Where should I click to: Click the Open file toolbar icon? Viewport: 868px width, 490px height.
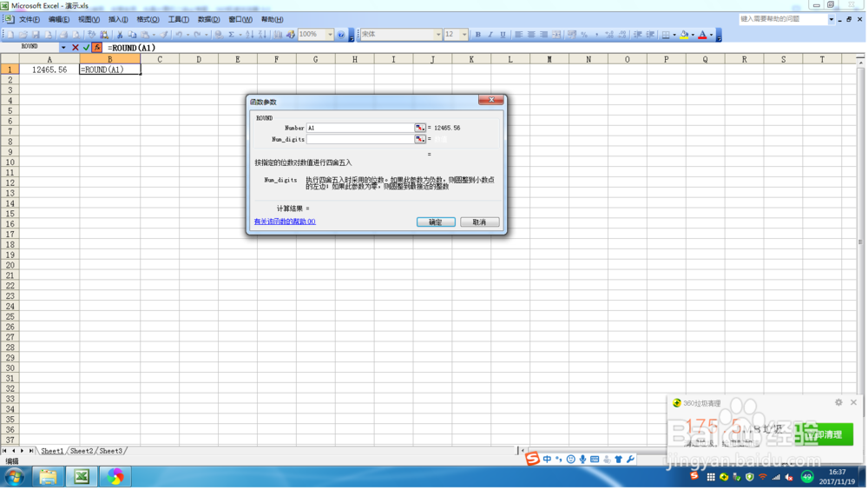point(23,35)
